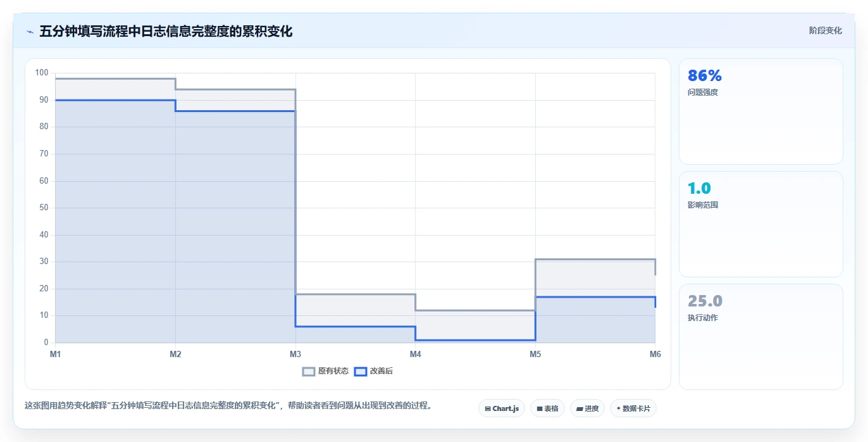The image size is (868, 442).
Task: Select the 进度 tag chip
Action: 587,408
